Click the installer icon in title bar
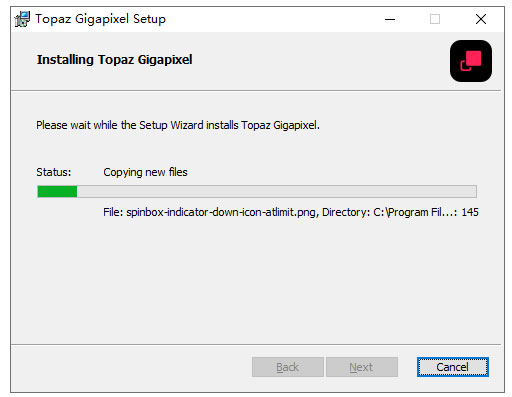 point(22,19)
